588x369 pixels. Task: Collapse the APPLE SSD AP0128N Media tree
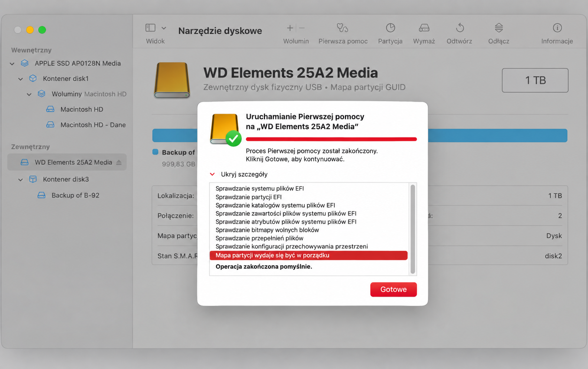[12, 64]
